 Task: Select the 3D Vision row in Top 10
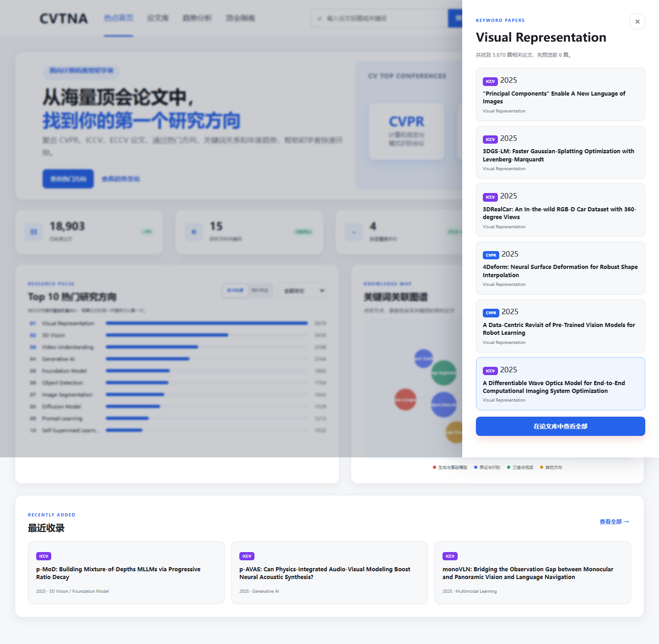pyautogui.click(x=178, y=335)
